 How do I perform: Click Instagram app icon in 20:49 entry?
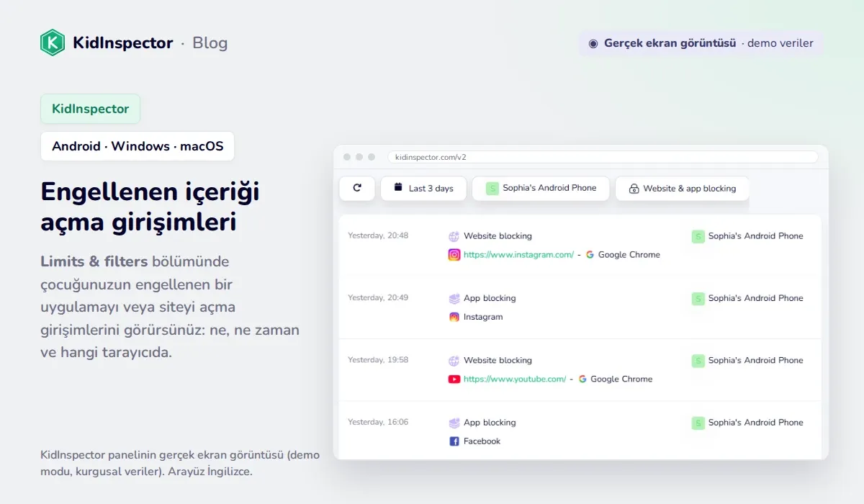454,317
